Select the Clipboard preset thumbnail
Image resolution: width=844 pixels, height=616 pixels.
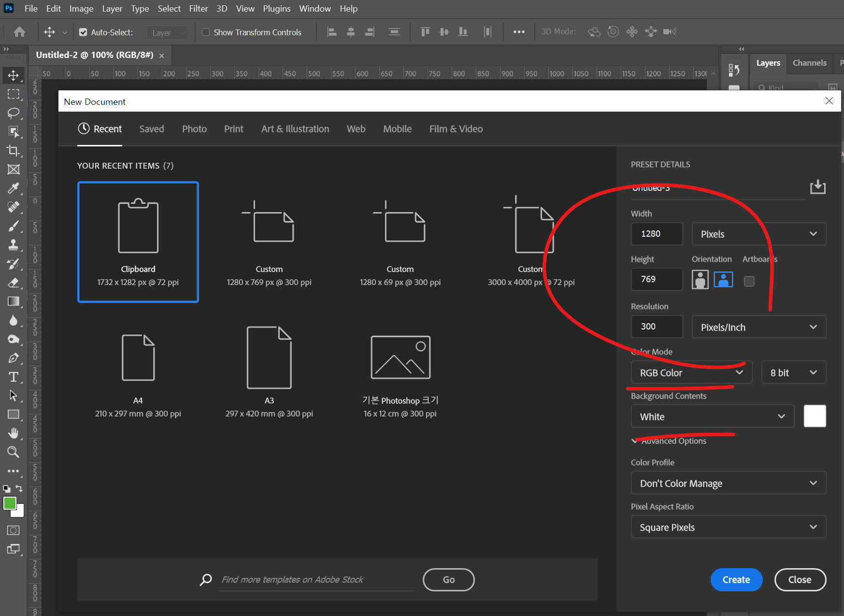click(138, 242)
